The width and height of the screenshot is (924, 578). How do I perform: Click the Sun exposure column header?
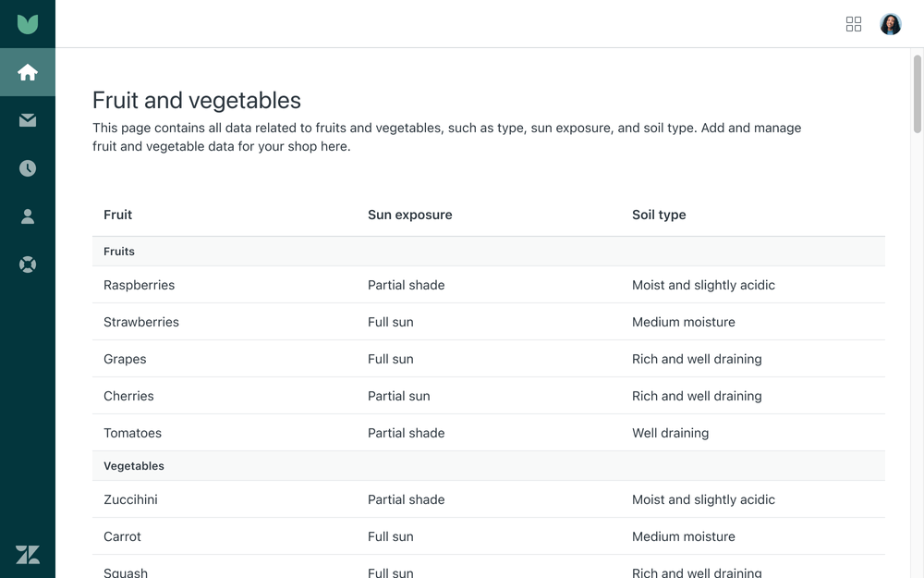point(409,215)
